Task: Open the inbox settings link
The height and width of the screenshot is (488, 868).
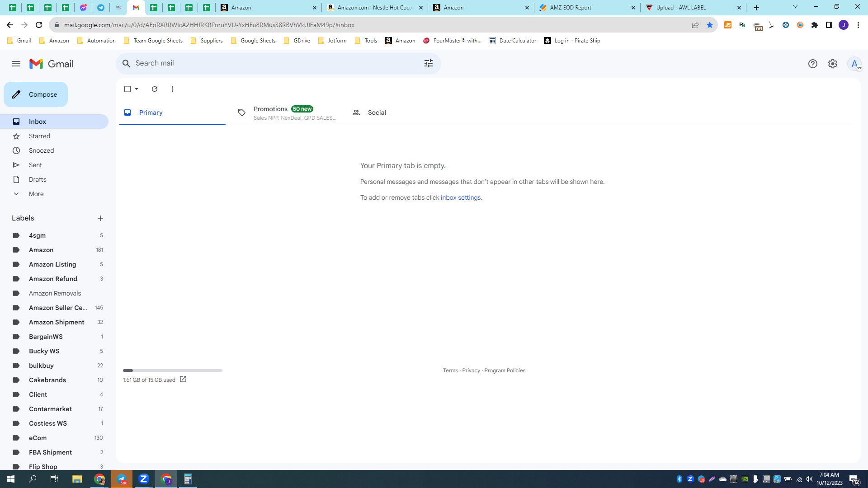Action: 461,197
